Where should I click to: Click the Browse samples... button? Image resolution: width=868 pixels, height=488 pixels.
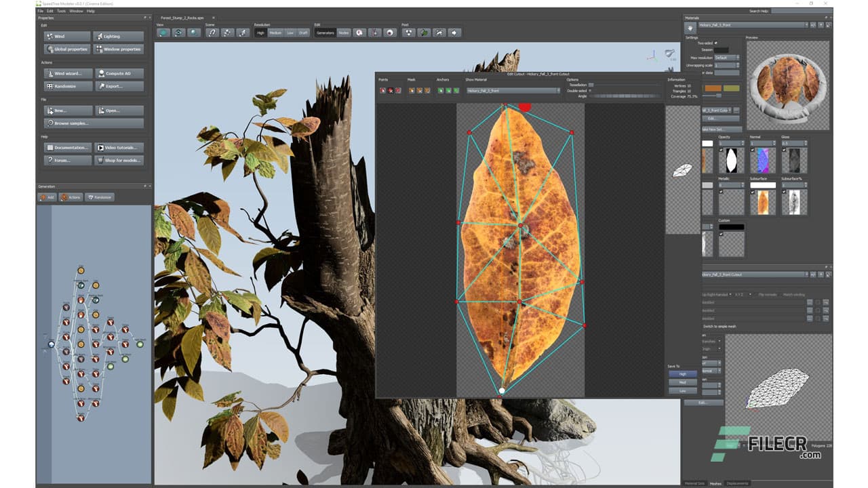(94, 123)
